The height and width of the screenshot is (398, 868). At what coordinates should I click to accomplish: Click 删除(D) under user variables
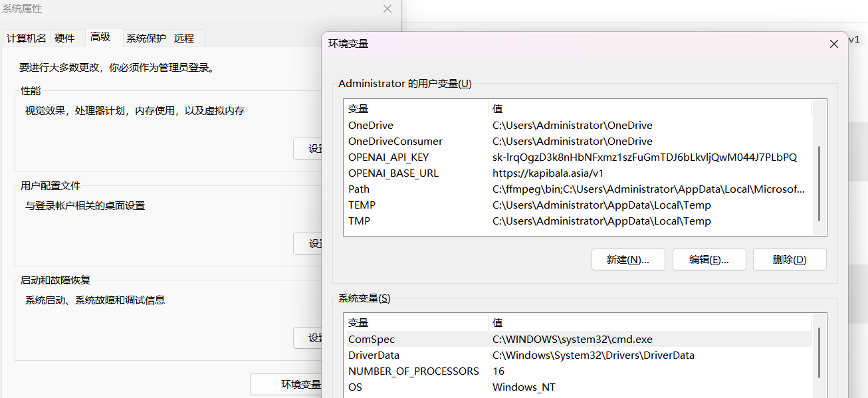click(790, 260)
